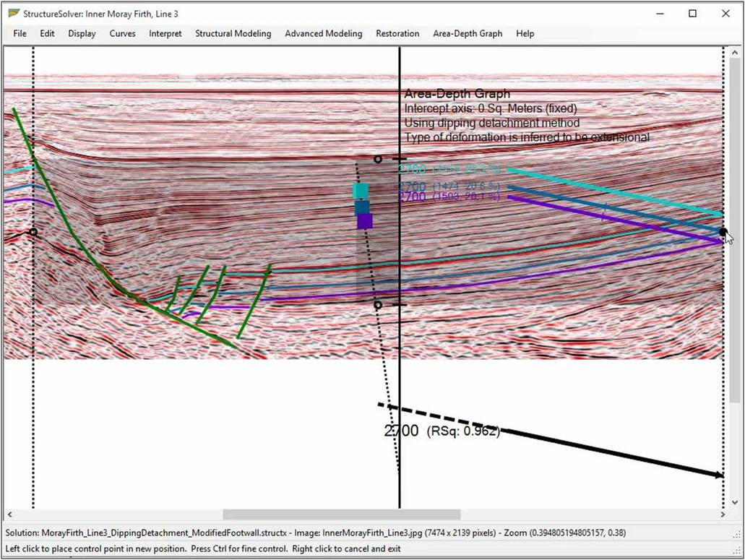Open the Edit menu
The image size is (745, 560).
(x=47, y=33)
